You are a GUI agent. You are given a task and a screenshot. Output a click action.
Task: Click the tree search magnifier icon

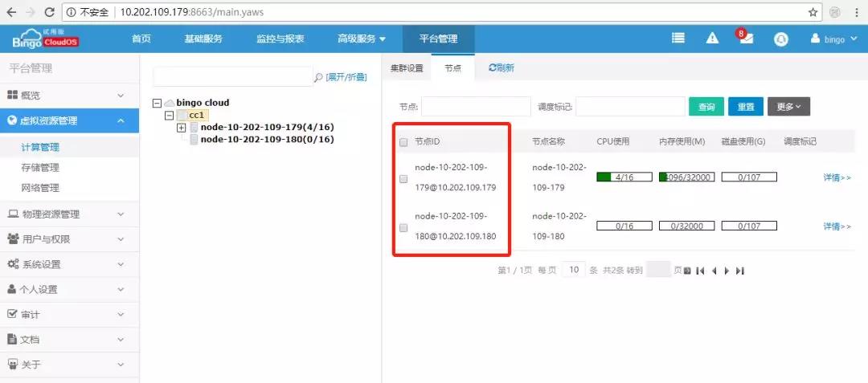click(x=318, y=77)
